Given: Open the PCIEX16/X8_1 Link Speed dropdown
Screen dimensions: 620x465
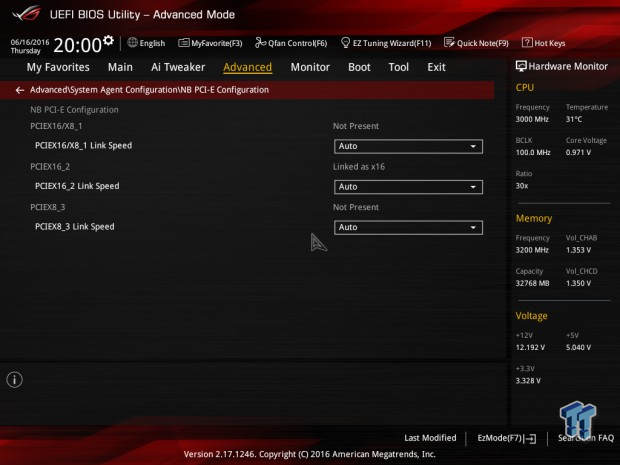Looking at the screenshot, I should [x=408, y=146].
